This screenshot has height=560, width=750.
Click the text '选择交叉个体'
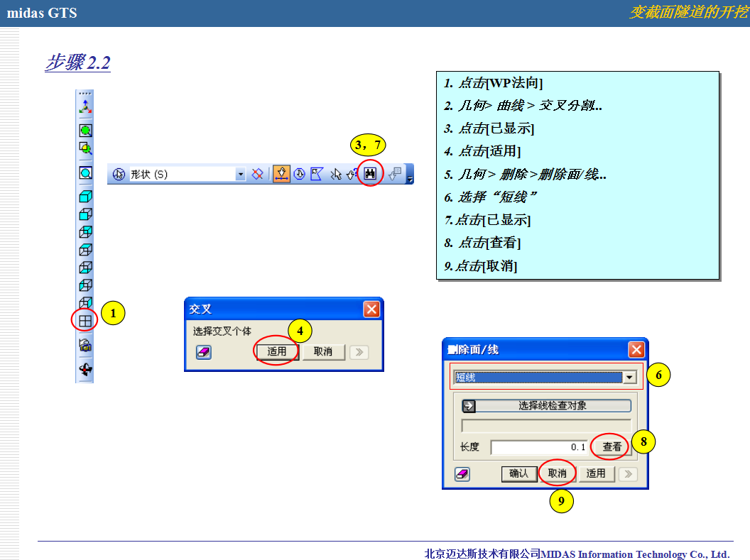[222, 331]
